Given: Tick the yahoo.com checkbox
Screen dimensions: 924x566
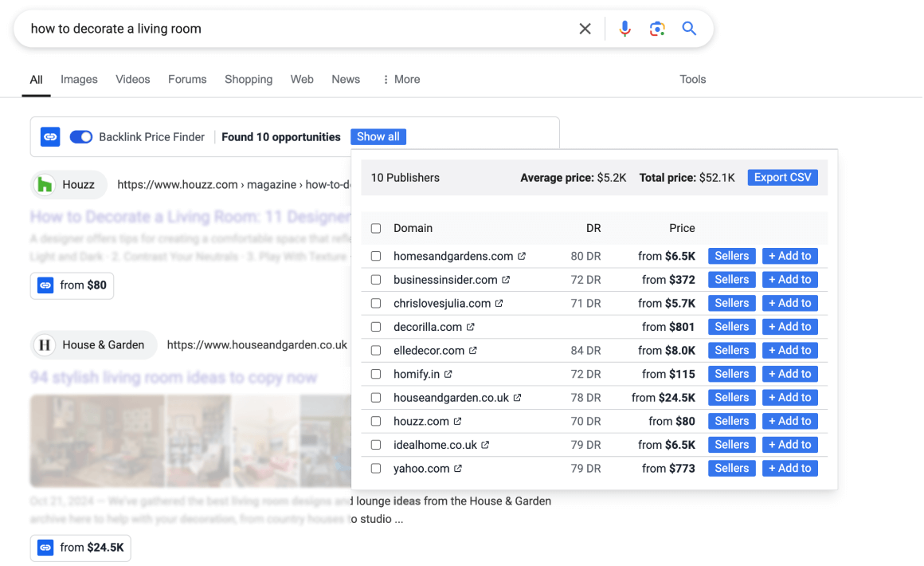Looking at the screenshot, I should tap(376, 468).
